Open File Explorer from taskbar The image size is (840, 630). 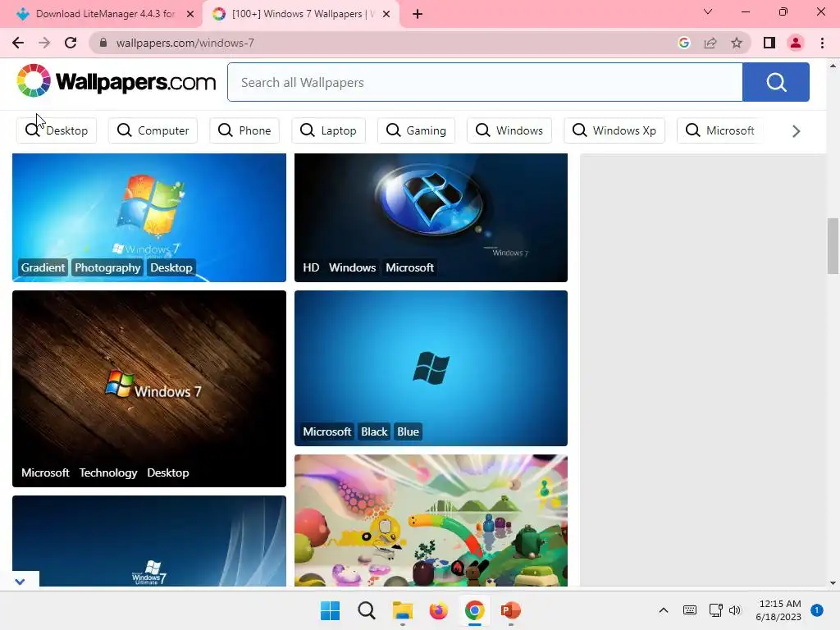tap(402, 610)
